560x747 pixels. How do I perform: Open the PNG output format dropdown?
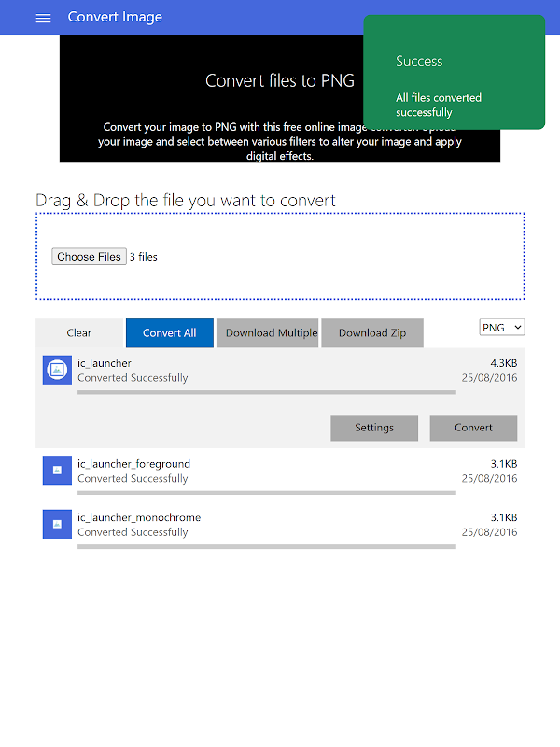[x=502, y=328]
